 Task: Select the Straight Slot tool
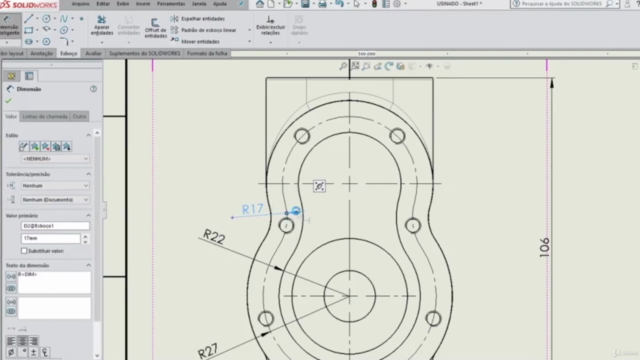tap(28, 42)
